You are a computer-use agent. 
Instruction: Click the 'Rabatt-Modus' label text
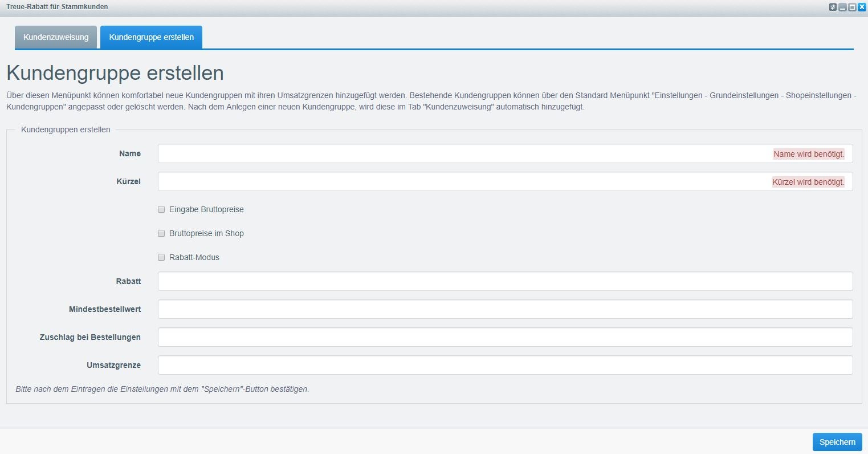click(194, 257)
